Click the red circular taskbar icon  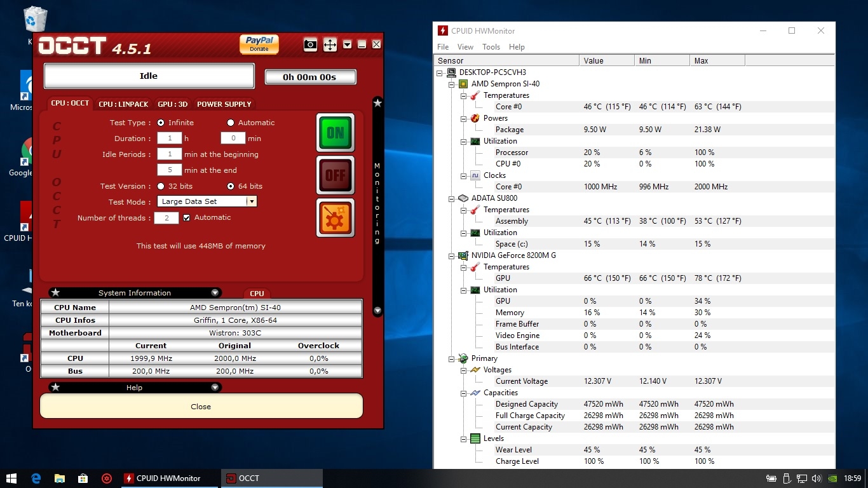point(107,478)
